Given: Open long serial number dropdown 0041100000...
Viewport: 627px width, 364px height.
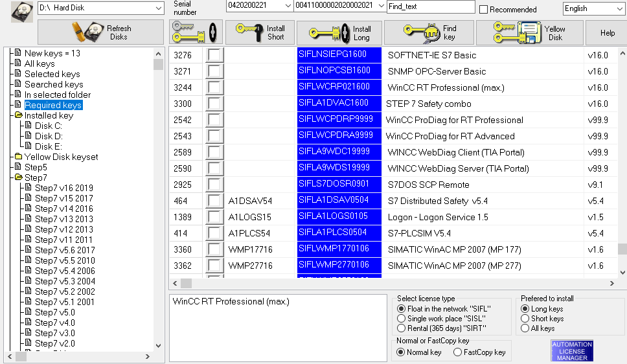Looking at the screenshot, I should click(x=339, y=5).
